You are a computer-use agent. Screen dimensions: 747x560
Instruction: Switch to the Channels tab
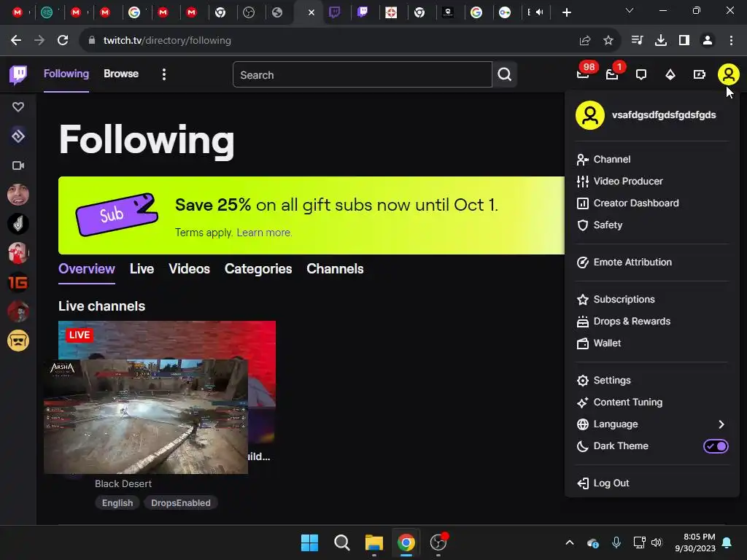[335, 269]
